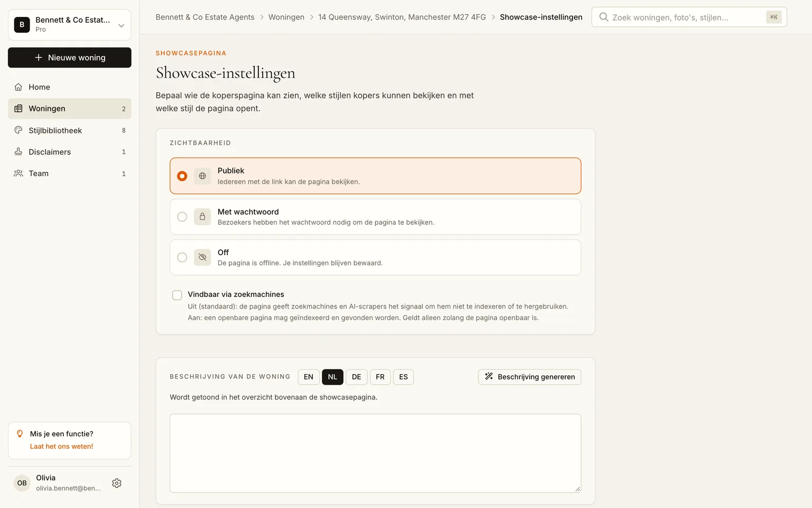812x508 pixels.
Task: Click the Showcase-instellingen breadcrumb text
Action: click(541, 17)
